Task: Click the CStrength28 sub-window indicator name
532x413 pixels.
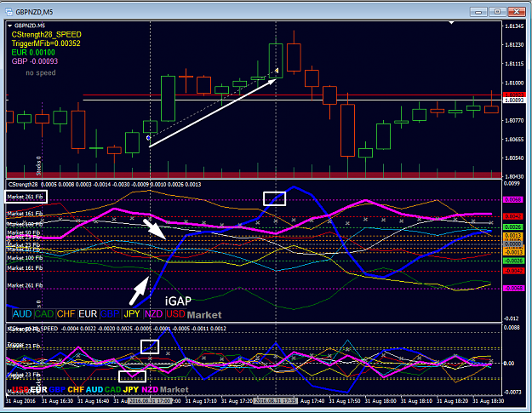Action: pyautogui.click(x=23, y=184)
